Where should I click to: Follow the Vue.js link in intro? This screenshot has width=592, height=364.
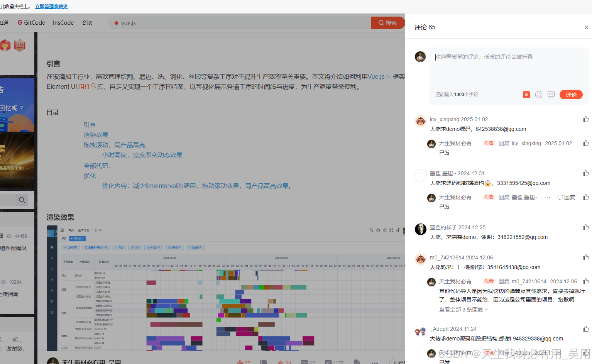(379, 76)
